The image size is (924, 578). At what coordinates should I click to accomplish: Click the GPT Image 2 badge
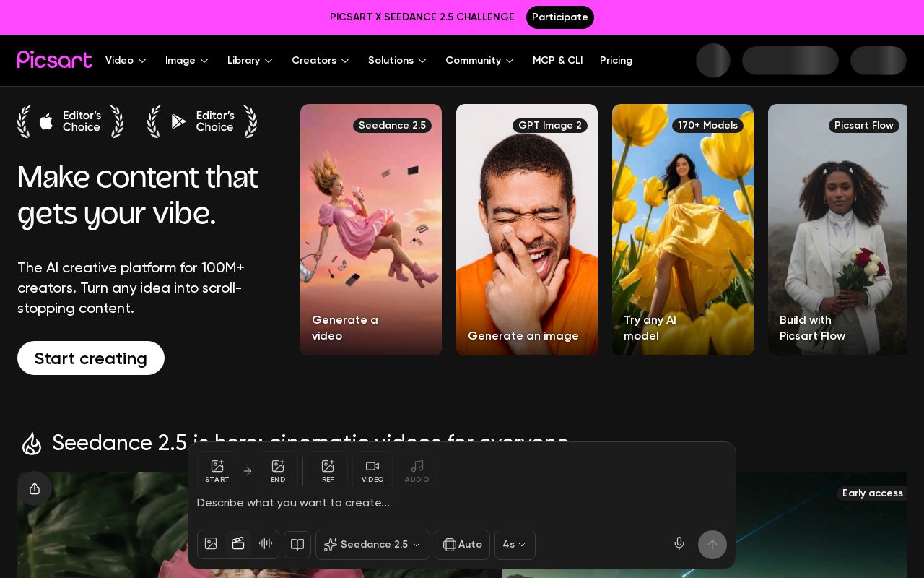(550, 126)
